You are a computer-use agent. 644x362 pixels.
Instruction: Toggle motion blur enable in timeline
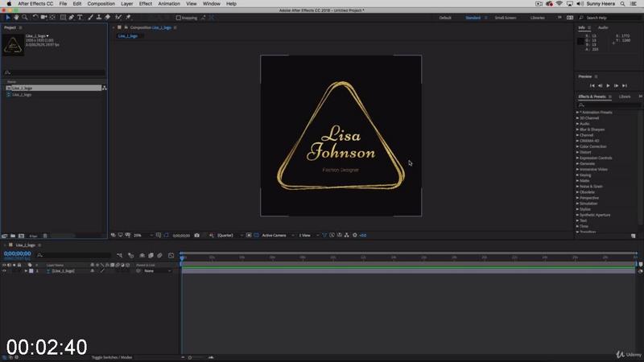(x=159, y=255)
